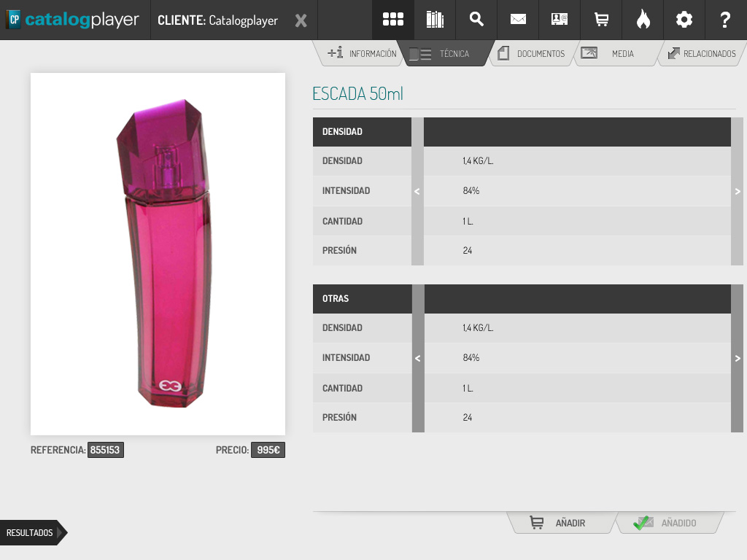747x560 pixels.
Task: Click the flame hot items icon
Action: pos(643,20)
